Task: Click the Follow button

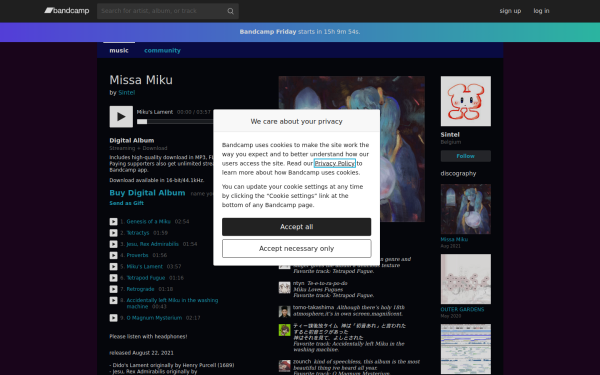Action: pos(466,156)
